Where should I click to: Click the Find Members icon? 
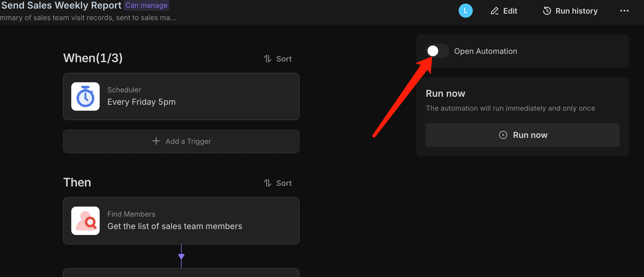click(x=85, y=221)
